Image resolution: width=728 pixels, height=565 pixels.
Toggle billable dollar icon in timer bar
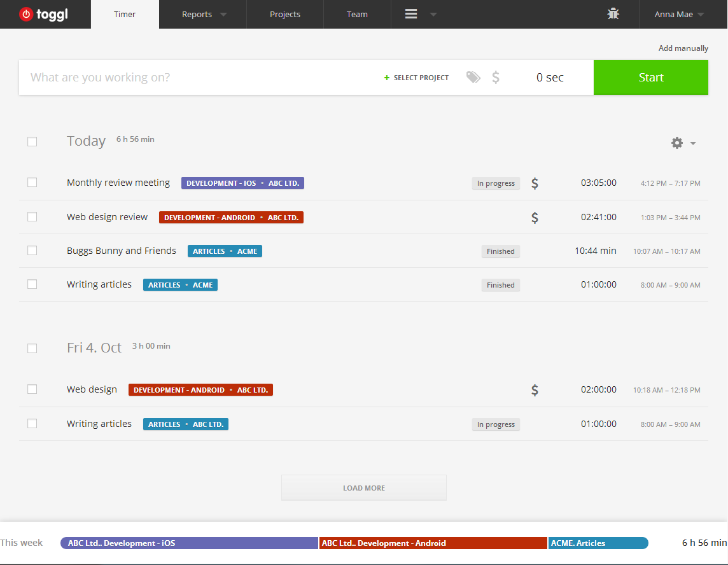point(496,77)
